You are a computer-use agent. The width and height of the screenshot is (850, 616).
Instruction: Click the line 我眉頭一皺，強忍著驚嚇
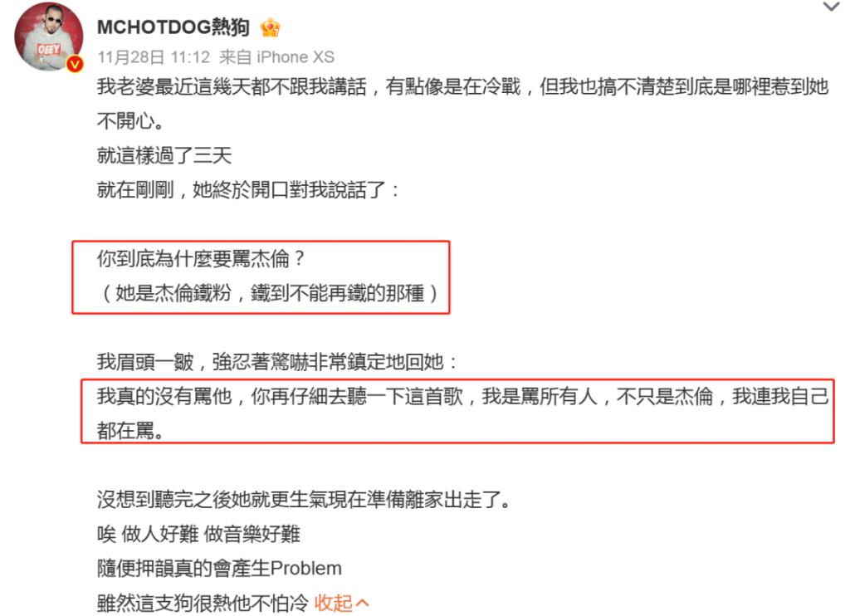coord(277,362)
